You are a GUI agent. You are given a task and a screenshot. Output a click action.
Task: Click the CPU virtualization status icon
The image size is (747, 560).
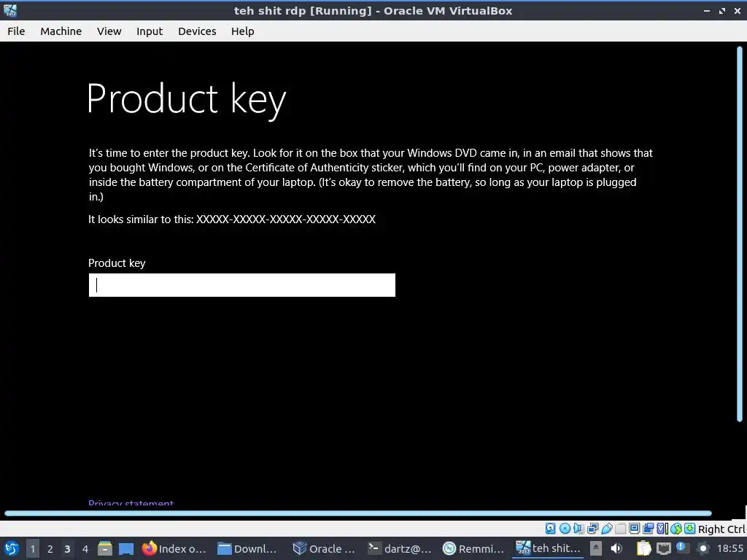pos(662,528)
